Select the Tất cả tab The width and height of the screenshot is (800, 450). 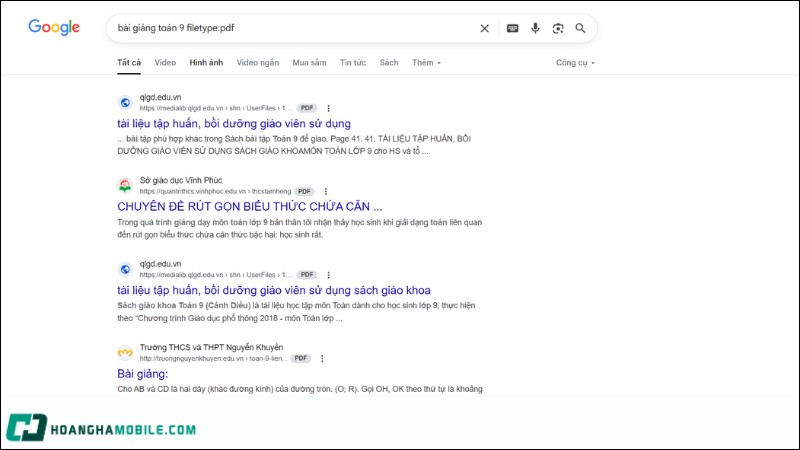pyautogui.click(x=129, y=62)
